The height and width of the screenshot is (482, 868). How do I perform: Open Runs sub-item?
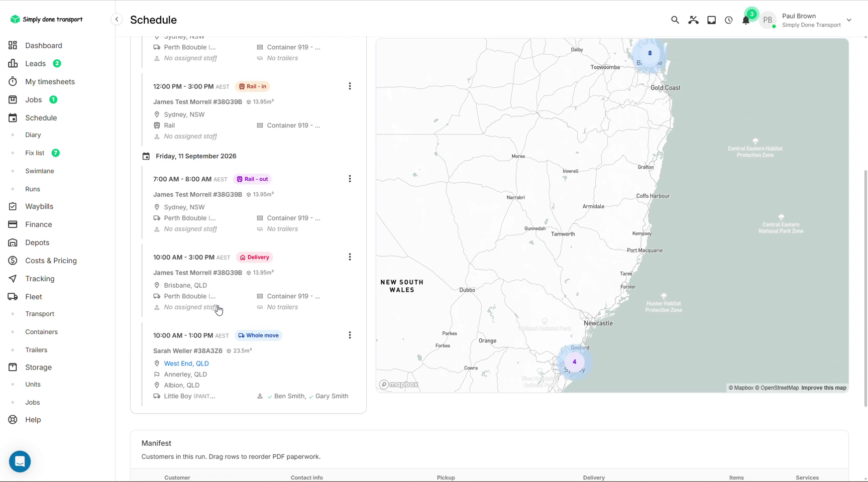pyautogui.click(x=33, y=189)
